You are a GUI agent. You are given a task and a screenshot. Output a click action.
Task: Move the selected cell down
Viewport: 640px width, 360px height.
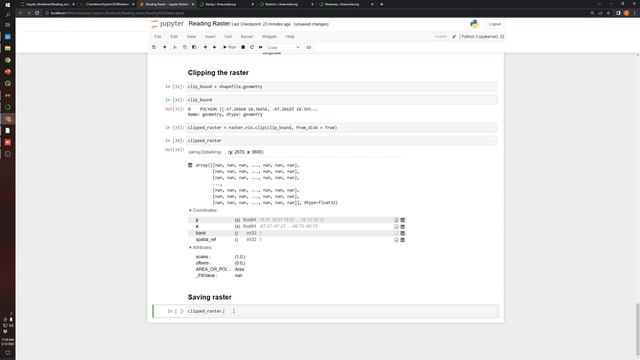click(214, 47)
